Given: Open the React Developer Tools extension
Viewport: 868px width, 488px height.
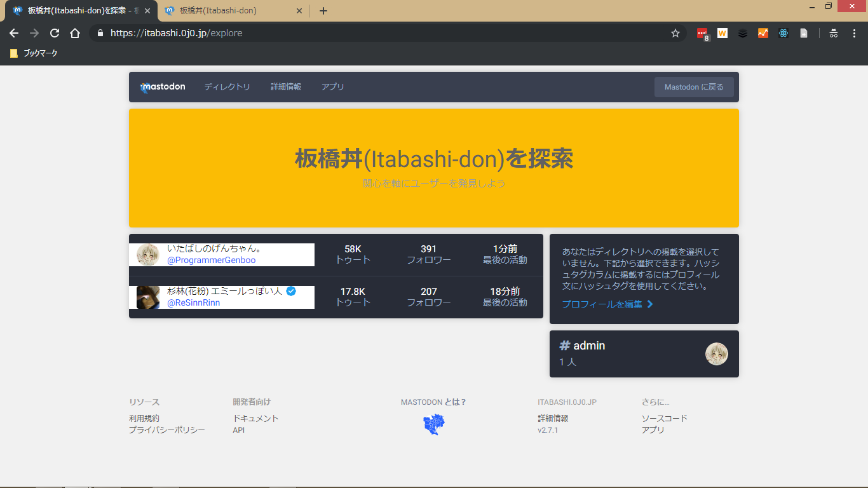Looking at the screenshot, I should [x=783, y=33].
